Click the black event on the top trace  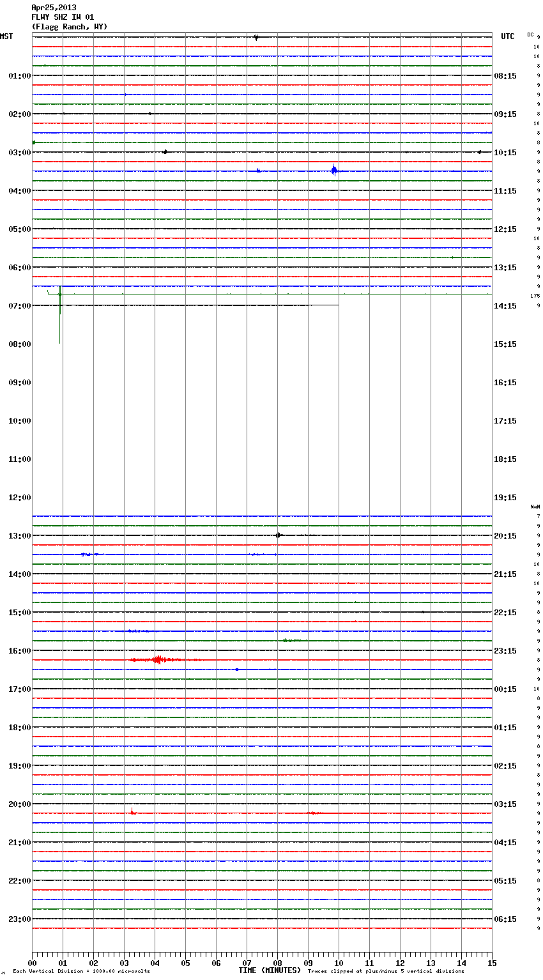(256, 38)
